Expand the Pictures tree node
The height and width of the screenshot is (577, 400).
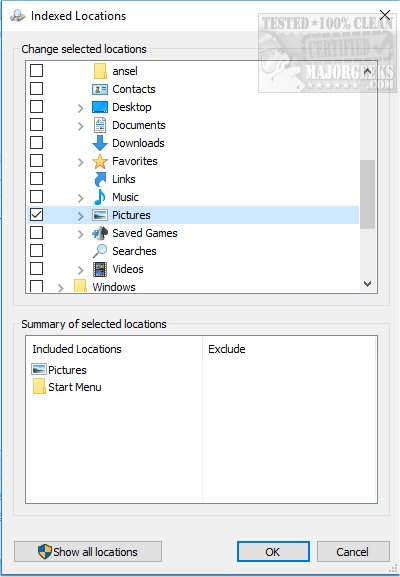pos(81,216)
